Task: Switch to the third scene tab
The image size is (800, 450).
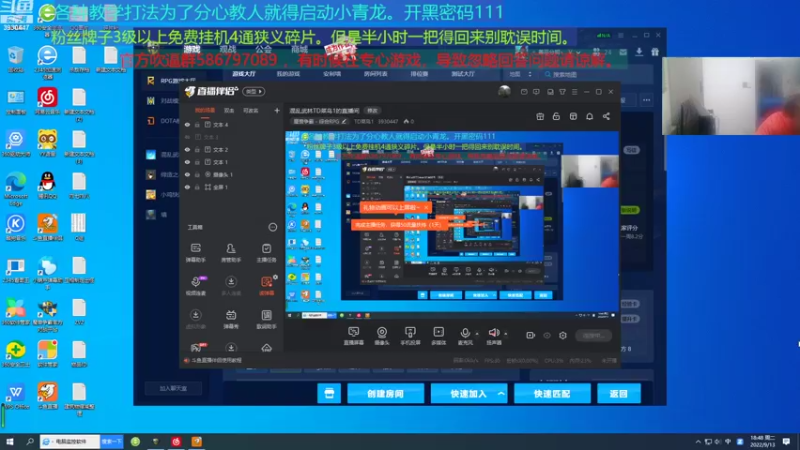Action: tap(251, 111)
